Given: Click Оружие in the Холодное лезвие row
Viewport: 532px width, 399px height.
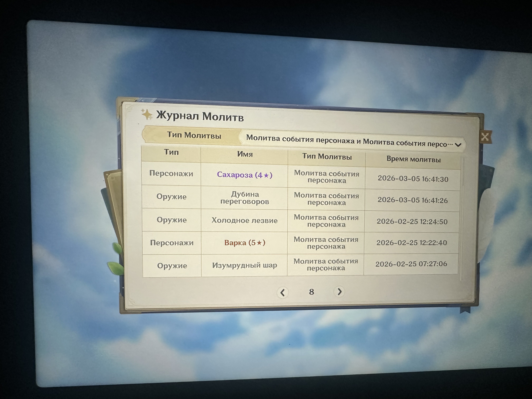Looking at the screenshot, I should (x=172, y=220).
